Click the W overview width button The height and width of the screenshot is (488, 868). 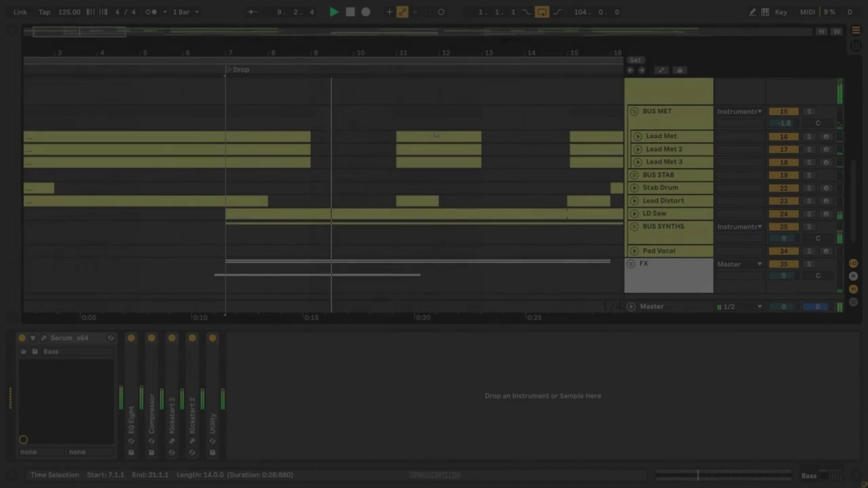(x=836, y=32)
